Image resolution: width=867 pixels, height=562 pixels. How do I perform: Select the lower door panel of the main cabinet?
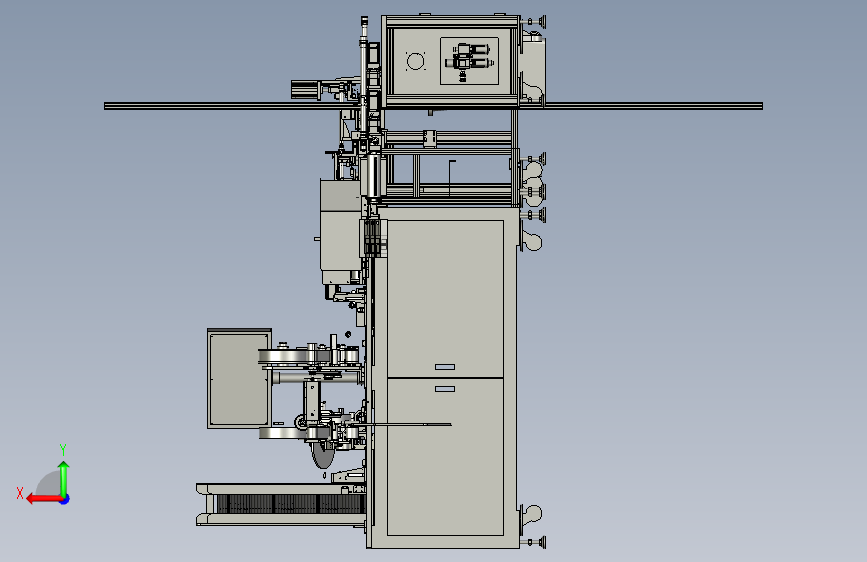tap(445, 457)
